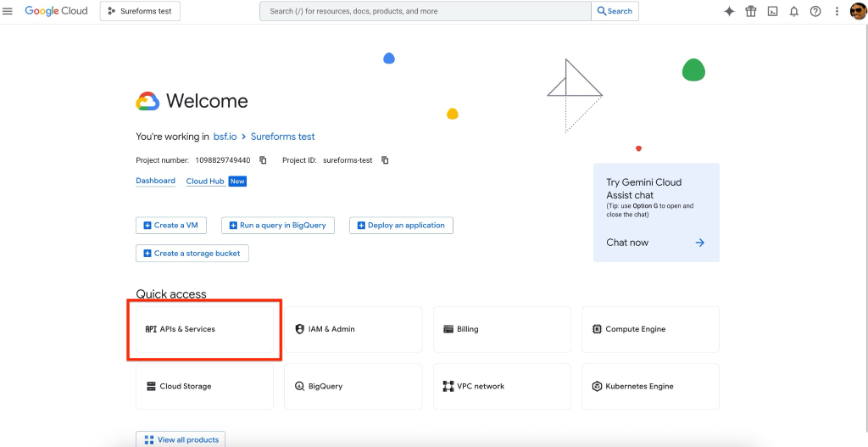Open Cloud Storage quick access card
Viewport: 868px width, 447px height.
(x=205, y=387)
